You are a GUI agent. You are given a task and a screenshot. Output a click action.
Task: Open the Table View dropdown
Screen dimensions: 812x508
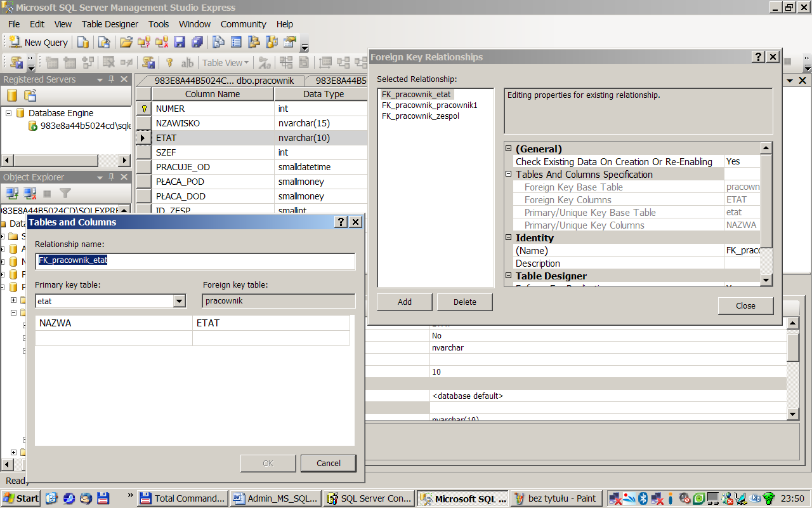(x=226, y=62)
